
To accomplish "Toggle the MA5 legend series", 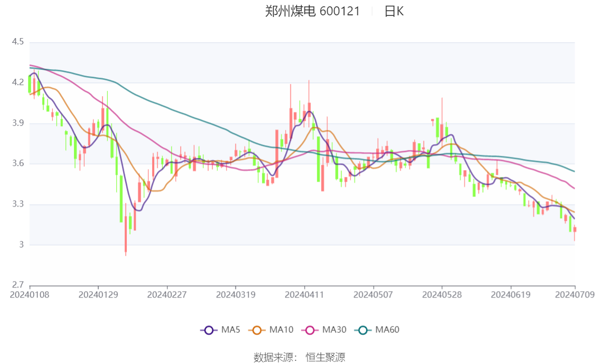I will click(220, 330).
